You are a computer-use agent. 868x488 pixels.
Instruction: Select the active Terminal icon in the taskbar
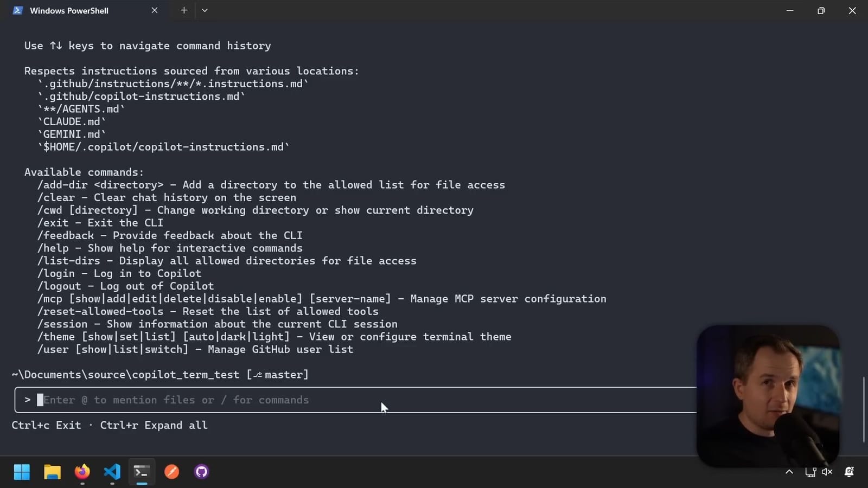point(141,472)
